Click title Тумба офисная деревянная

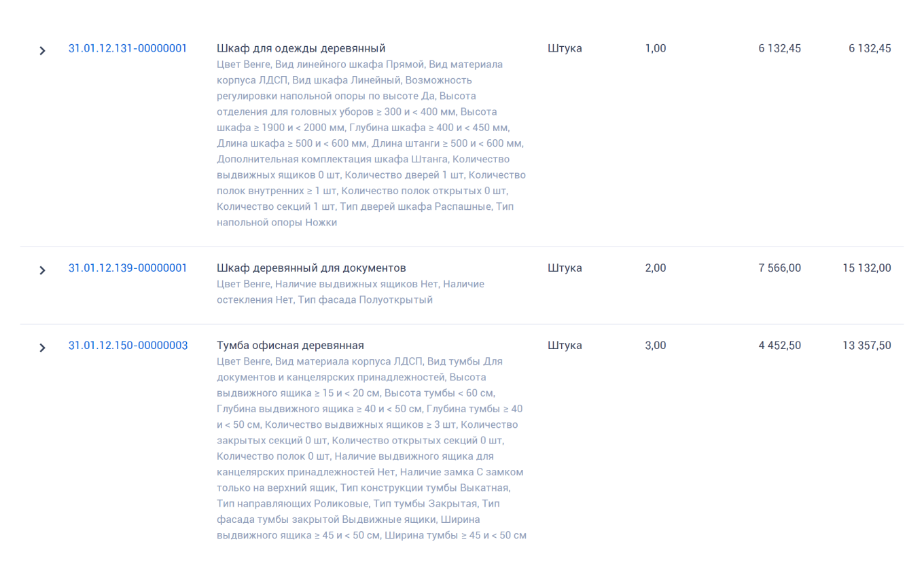290,345
